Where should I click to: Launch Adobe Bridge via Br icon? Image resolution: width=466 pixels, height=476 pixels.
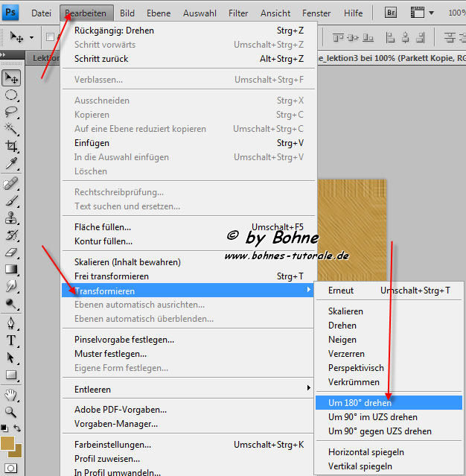click(391, 13)
